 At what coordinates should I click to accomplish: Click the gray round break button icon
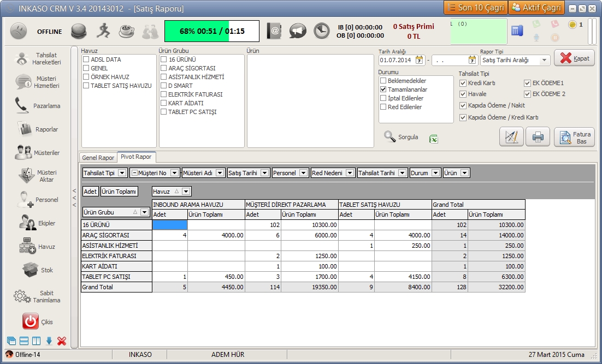[79, 31]
